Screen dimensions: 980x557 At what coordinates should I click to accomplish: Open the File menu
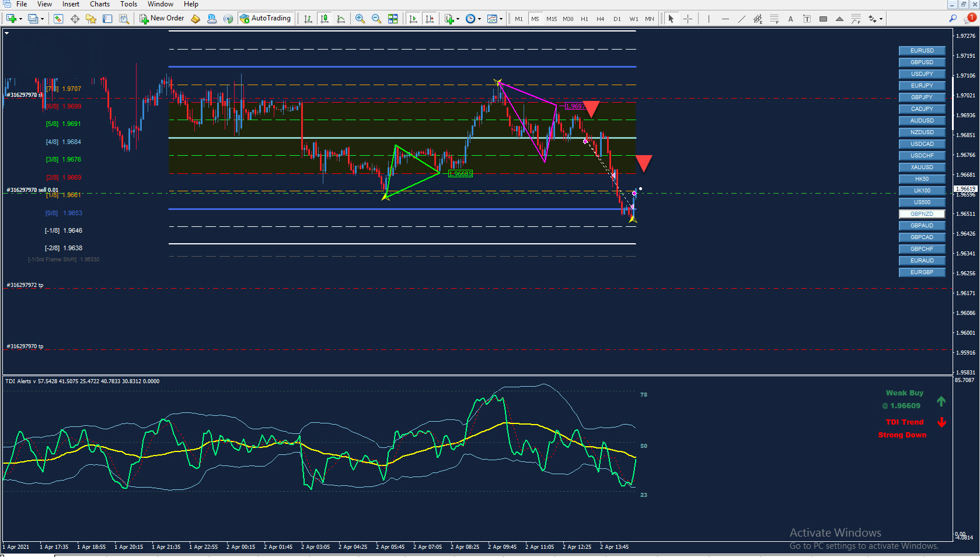22,4
